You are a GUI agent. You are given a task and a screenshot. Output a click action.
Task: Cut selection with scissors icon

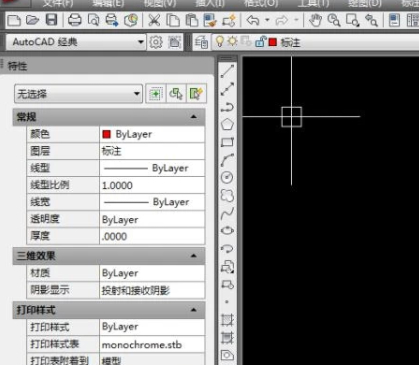154,20
